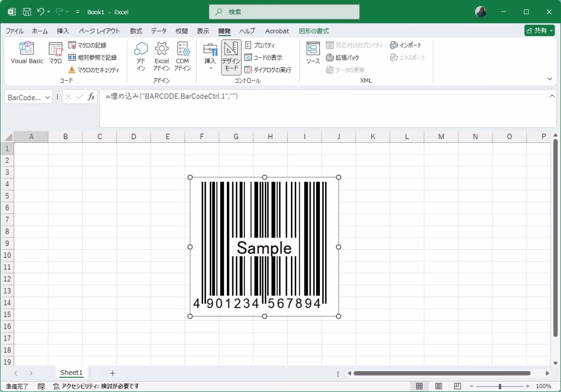Click the zoom in plus button
561x392 pixels.
[x=528, y=387]
